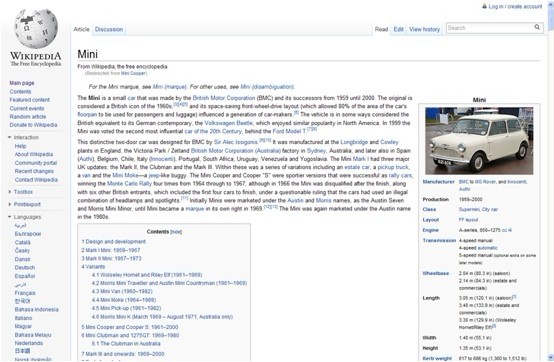Viewport: 554px width, 362px height.
Task: Open the white Mini car infobox photo
Action: [479, 141]
